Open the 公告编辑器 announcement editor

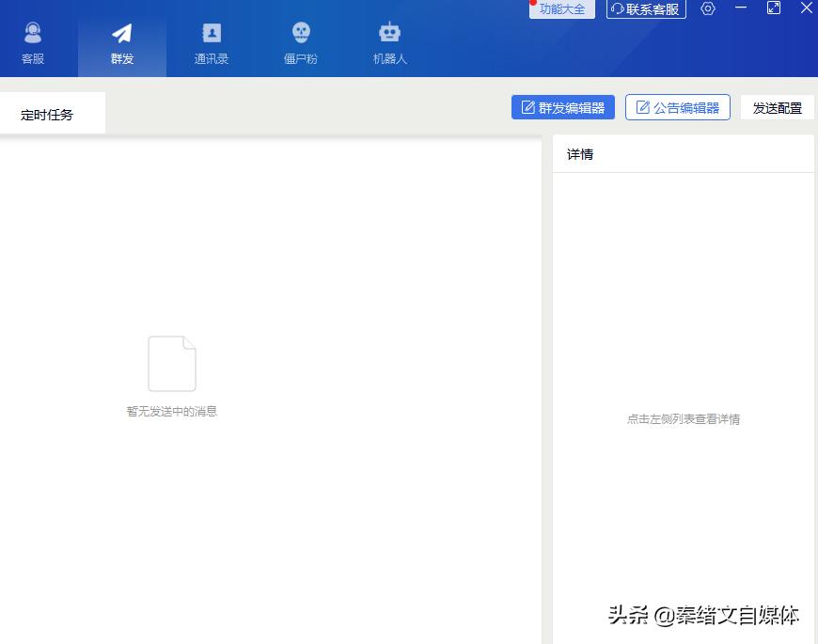point(678,106)
